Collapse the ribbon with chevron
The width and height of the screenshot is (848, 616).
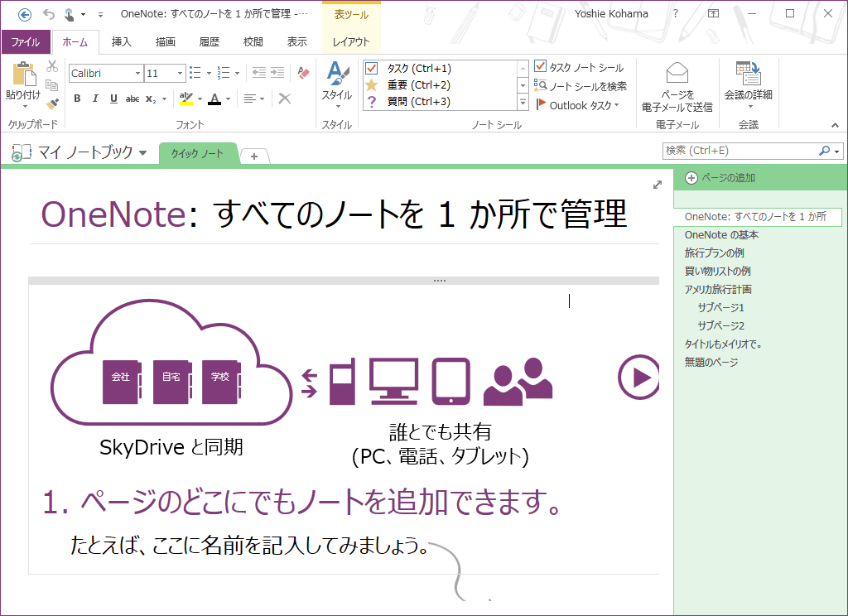point(835,125)
